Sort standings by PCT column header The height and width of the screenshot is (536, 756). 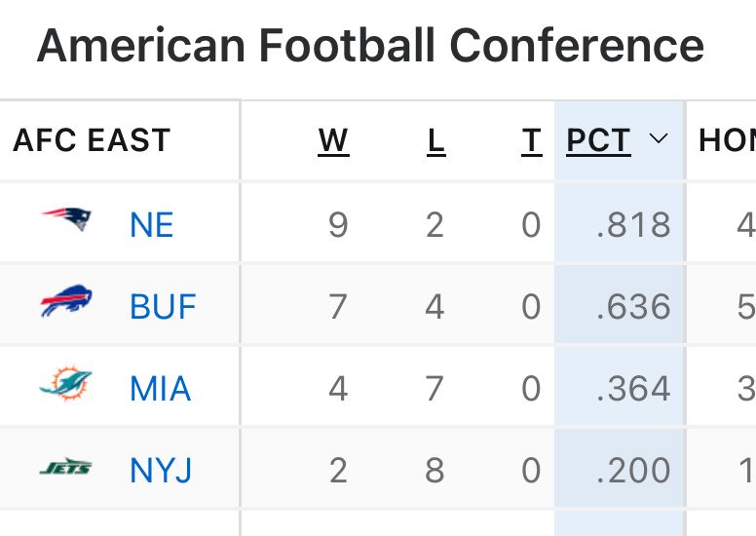[x=598, y=141]
